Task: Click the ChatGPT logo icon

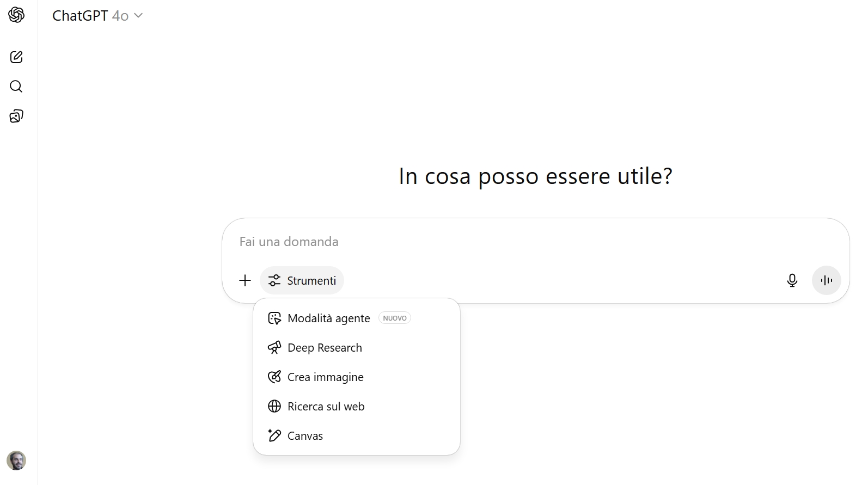Action: (16, 15)
